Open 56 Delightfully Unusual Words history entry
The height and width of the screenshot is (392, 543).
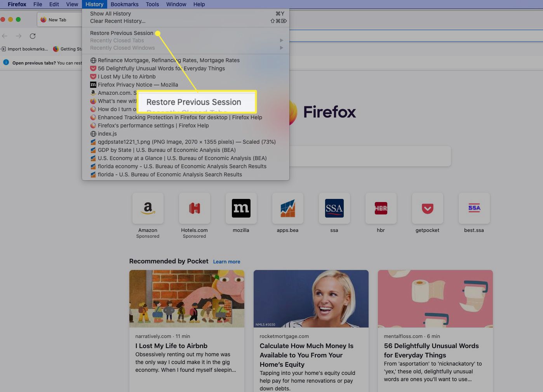point(186,68)
